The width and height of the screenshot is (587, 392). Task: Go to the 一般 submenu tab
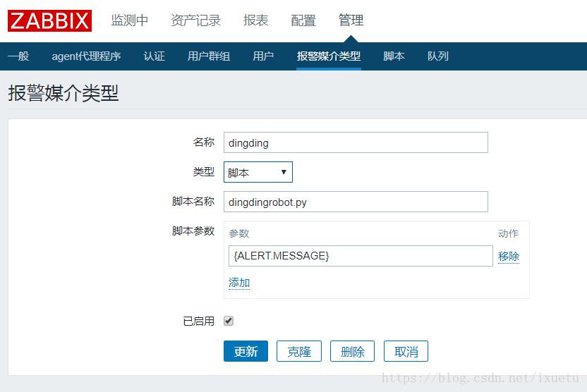coord(18,56)
